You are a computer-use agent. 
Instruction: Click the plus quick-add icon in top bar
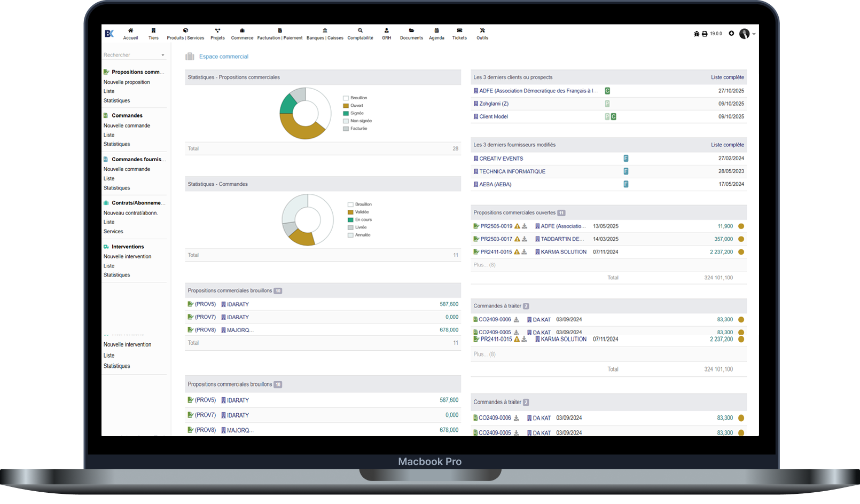[x=731, y=34]
